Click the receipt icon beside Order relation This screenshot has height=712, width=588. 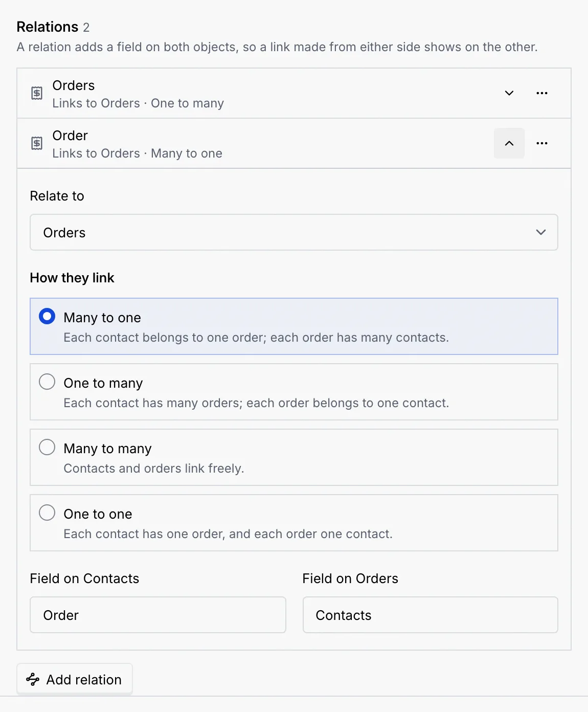pos(37,143)
